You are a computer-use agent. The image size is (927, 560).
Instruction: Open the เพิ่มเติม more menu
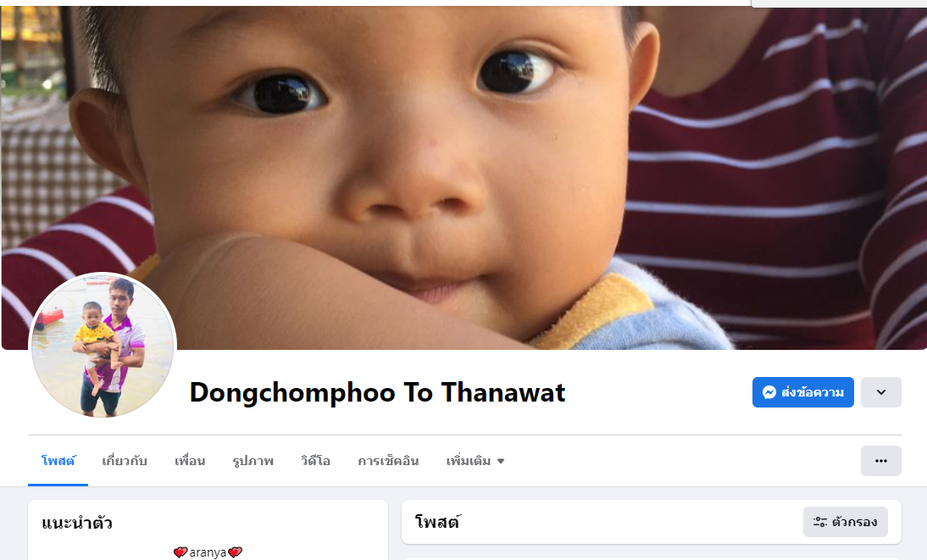(x=475, y=461)
